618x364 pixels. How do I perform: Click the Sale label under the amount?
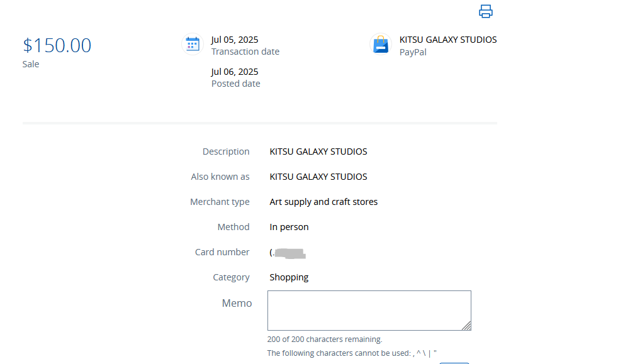31,64
